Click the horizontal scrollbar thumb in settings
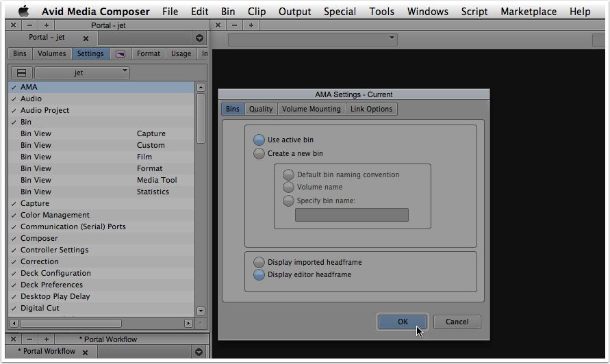 click(x=71, y=323)
